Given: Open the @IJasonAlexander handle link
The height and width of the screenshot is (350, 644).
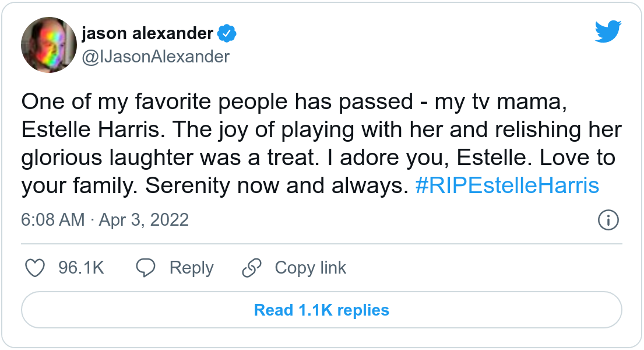Looking at the screenshot, I should tap(156, 56).
